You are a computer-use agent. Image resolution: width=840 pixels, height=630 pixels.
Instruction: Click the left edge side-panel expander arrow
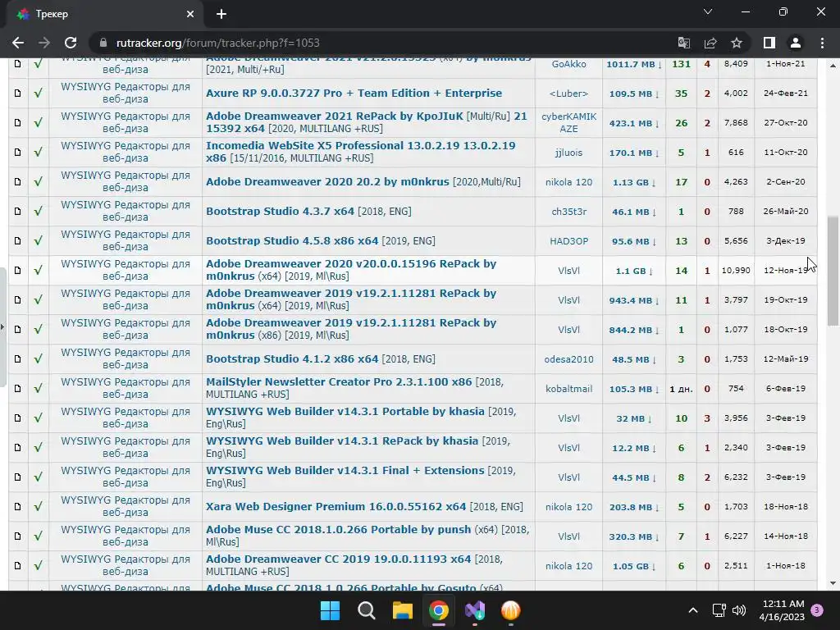tap(2, 326)
